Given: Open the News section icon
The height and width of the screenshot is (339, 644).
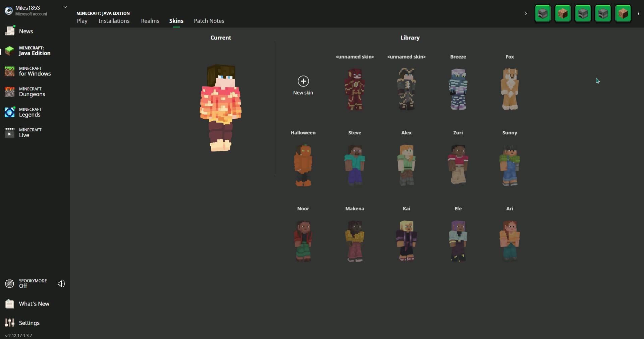Looking at the screenshot, I should click(x=10, y=31).
